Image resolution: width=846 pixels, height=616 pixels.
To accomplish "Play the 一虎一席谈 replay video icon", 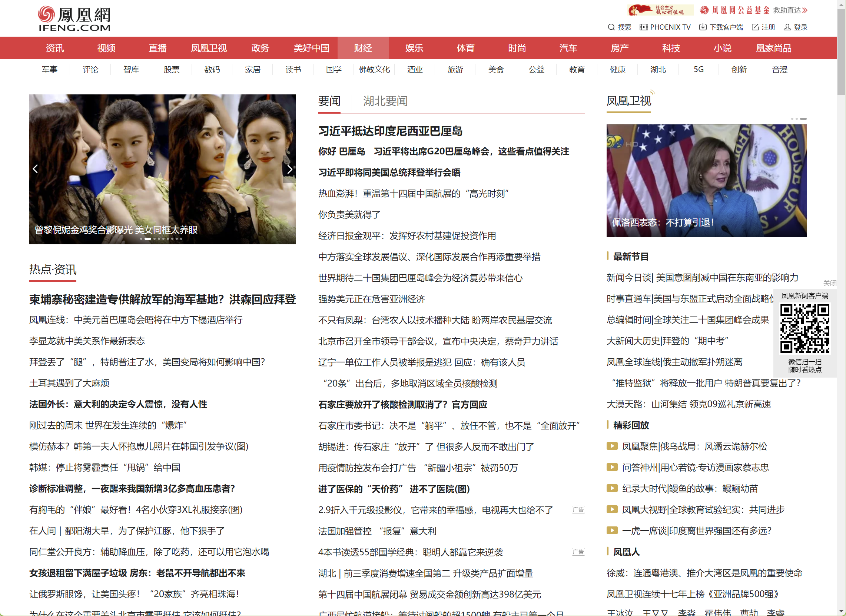I will 612,530.
